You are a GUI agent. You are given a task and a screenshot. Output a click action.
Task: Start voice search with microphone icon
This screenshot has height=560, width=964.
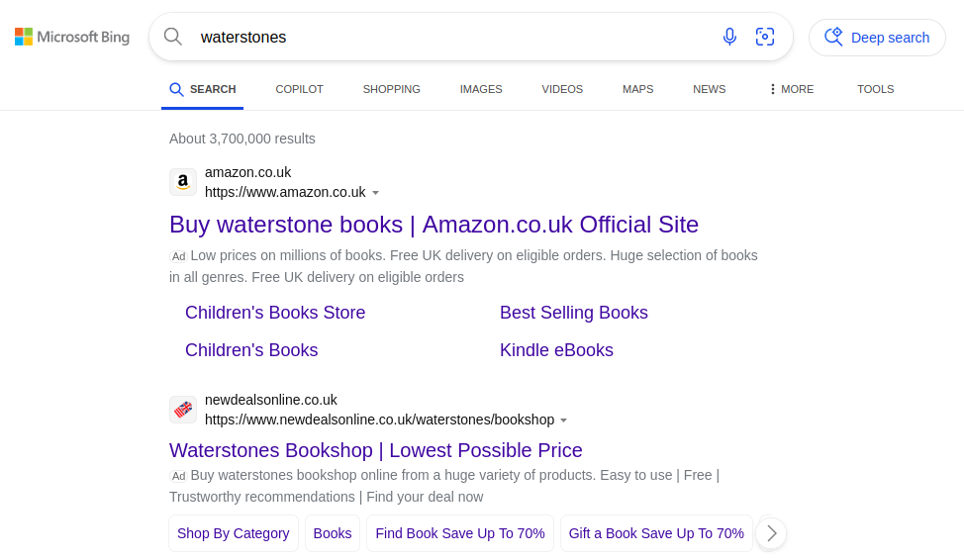tap(729, 37)
